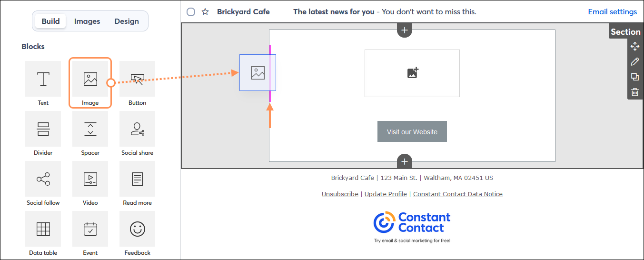The width and height of the screenshot is (644, 260).
Task: Toggle the round checkbox beside Brickyard Cafe
Action: (191, 12)
